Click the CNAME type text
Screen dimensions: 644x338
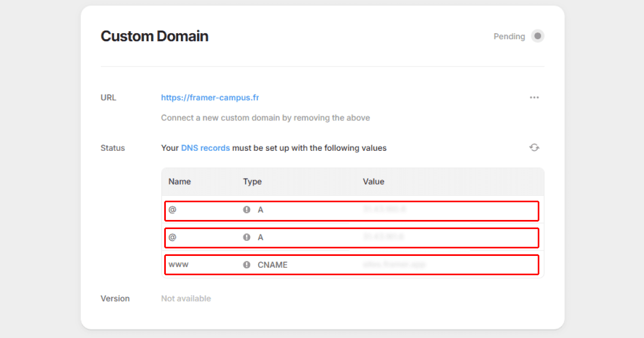click(x=273, y=264)
